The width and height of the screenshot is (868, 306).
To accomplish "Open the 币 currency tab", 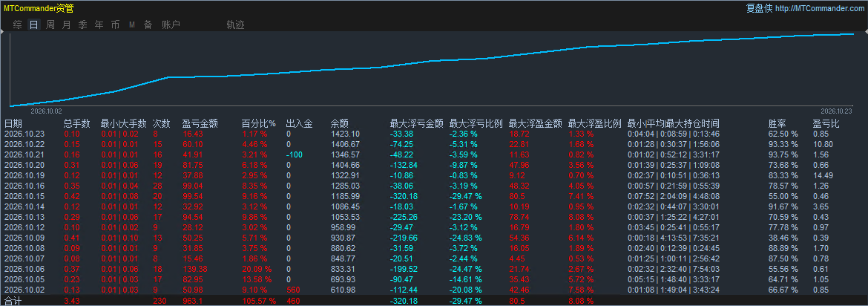I will (x=115, y=25).
